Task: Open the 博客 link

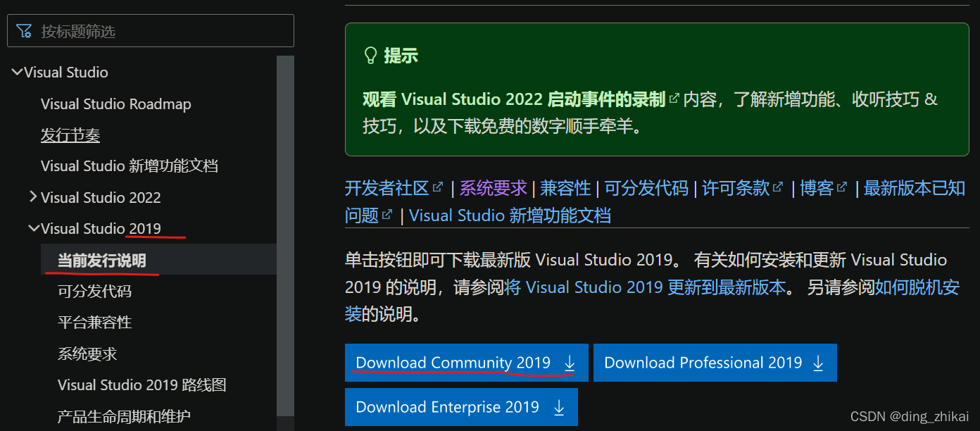Action: [x=817, y=188]
